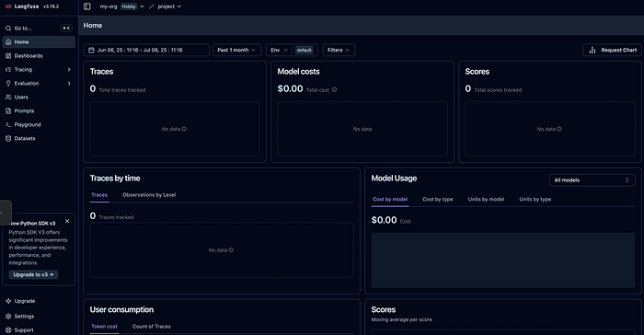Click the calendar icon in date range
644x335 pixels.
(x=91, y=50)
